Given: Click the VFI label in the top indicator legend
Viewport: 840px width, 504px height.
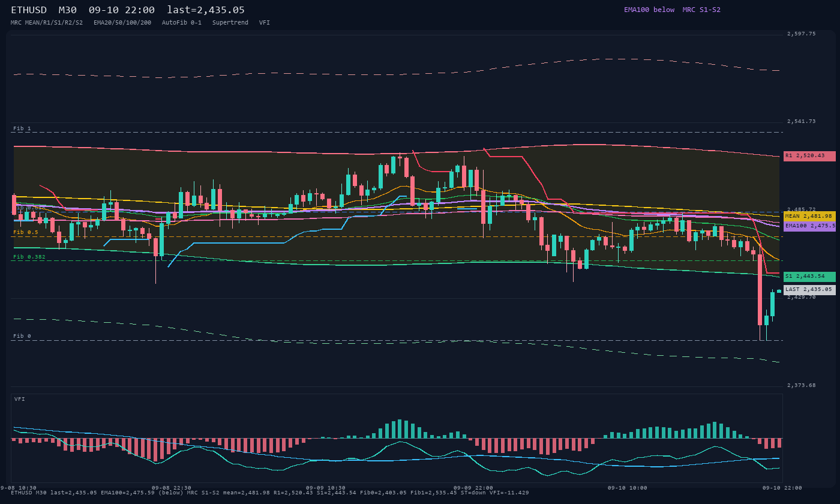Looking at the screenshot, I should click(x=265, y=23).
